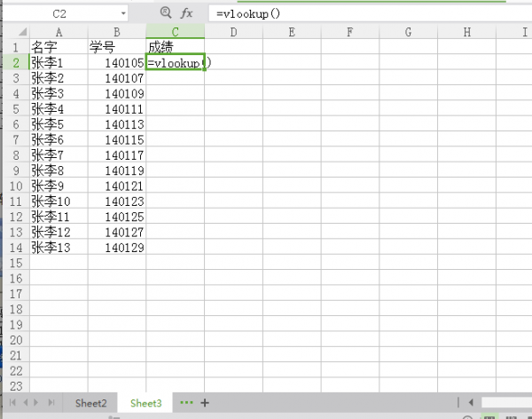Select the Sheet3 tab
This screenshot has width=532, height=419.
tap(146, 403)
